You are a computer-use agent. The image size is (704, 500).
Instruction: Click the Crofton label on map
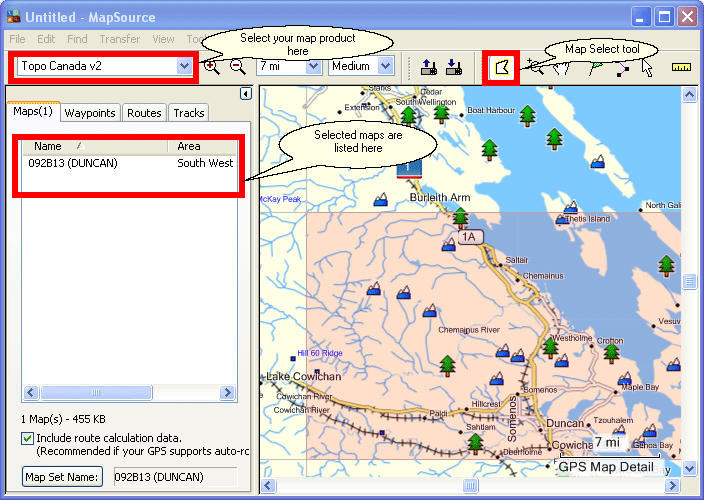point(610,341)
